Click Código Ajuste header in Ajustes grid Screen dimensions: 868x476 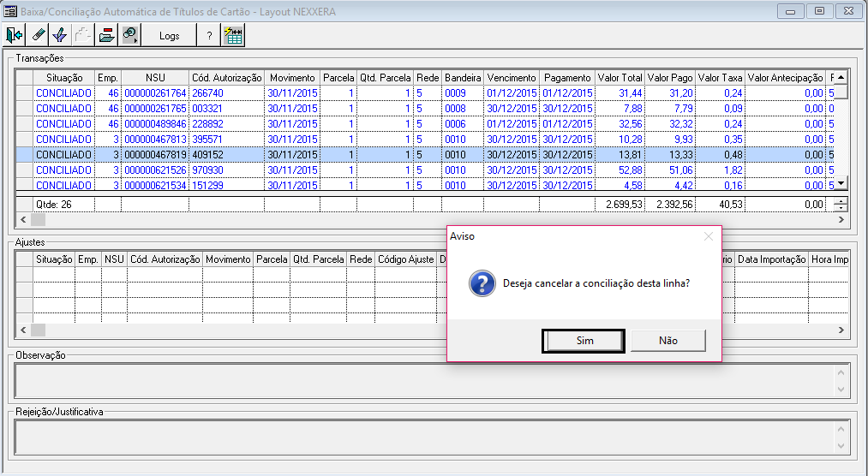click(406, 259)
